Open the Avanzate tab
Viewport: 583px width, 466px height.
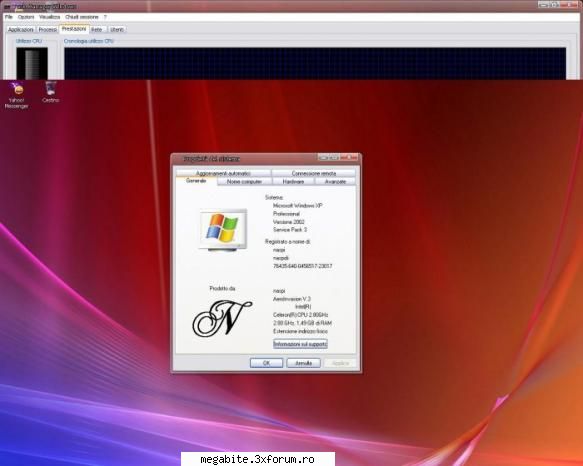pos(335,181)
